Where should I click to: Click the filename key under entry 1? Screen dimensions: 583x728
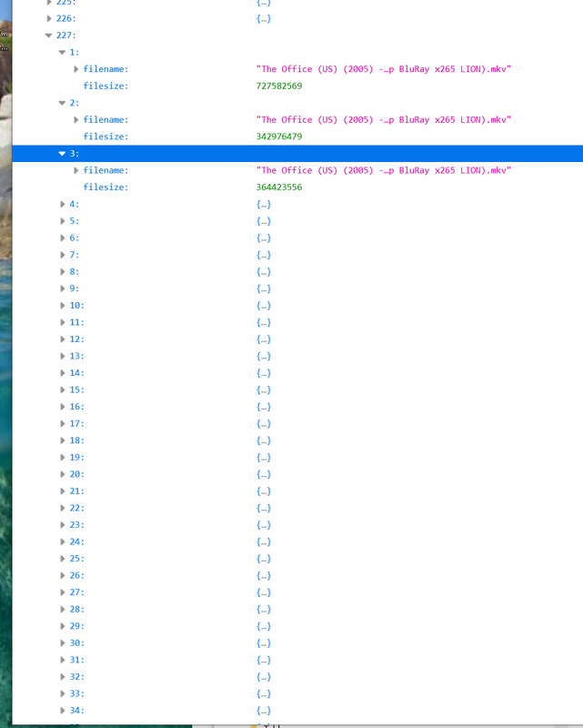106,69
